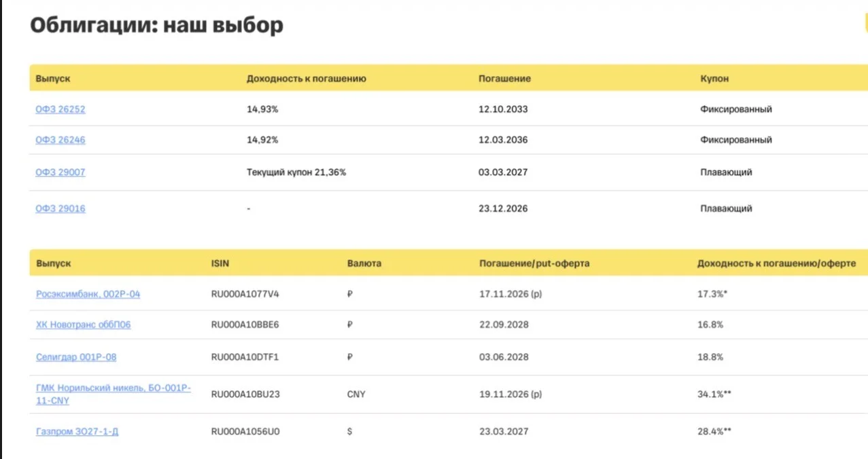Click Плавающий coupon in ОФЗ 29016 row

tap(726, 208)
